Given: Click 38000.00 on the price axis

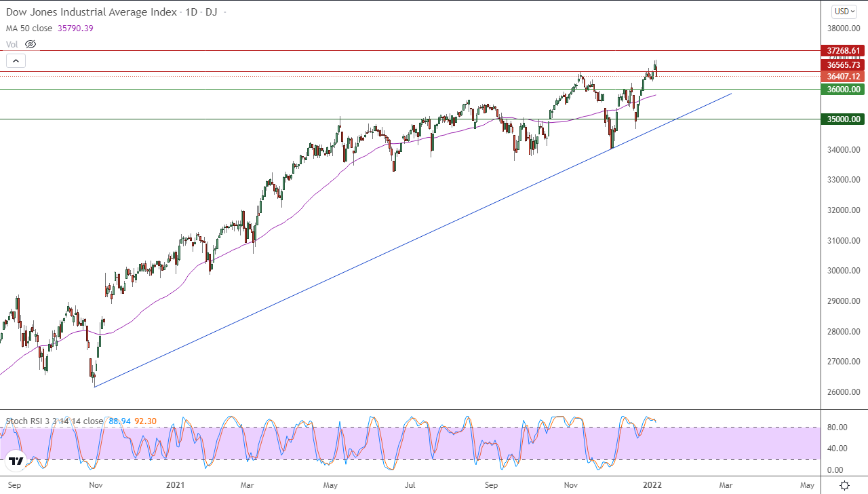Looking at the screenshot, I should tap(844, 28).
